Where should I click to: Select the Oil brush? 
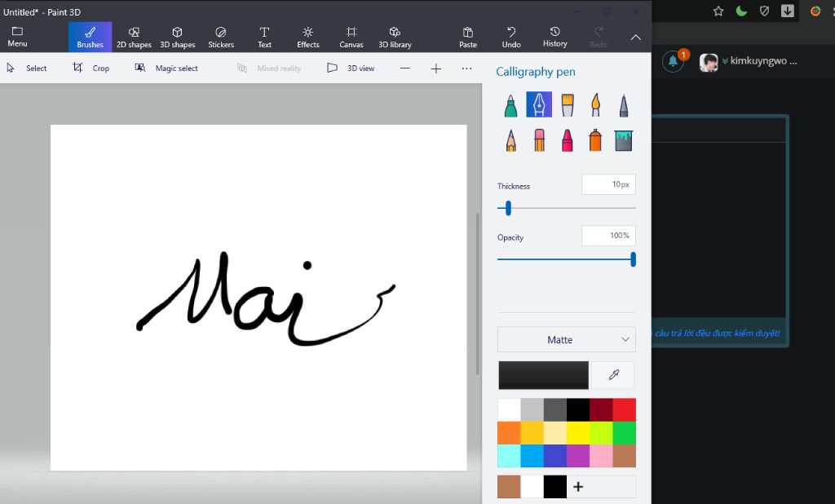(x=568, y=105)
